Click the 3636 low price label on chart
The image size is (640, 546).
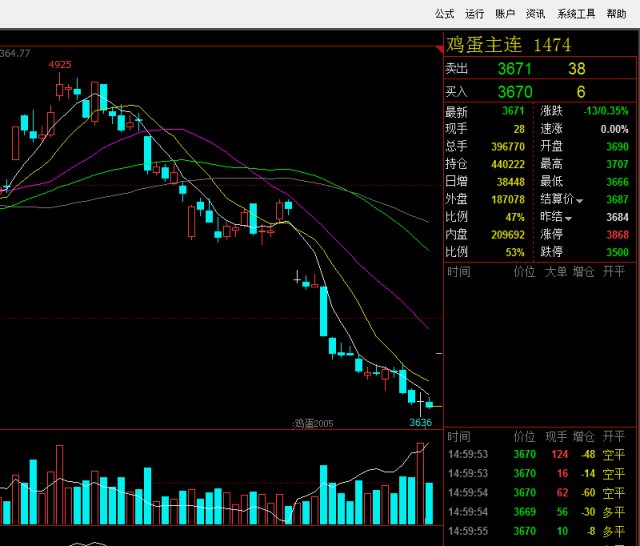(x=420, y=422)
